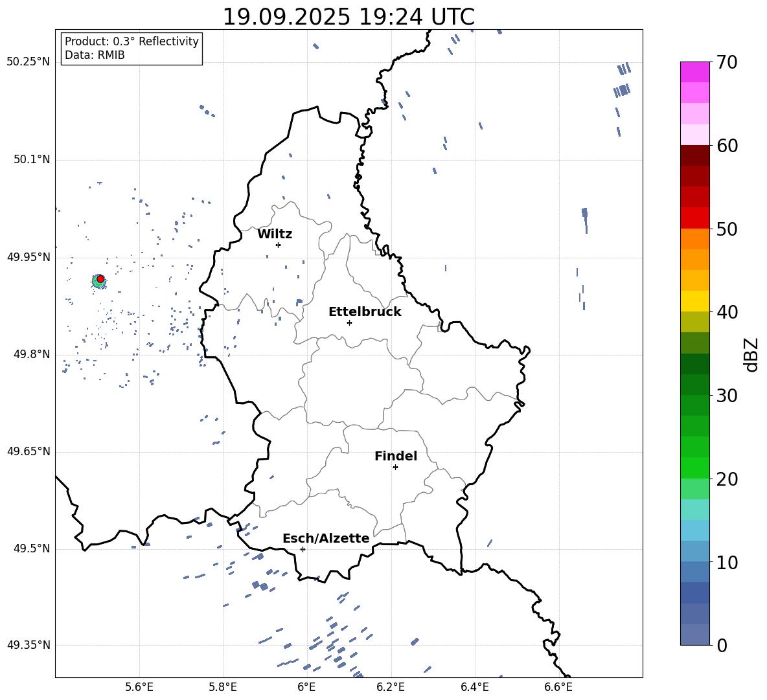This screenshot has height=700, width=767.
Task: Click the olive swatch just below 40
Action: point(694,322)
